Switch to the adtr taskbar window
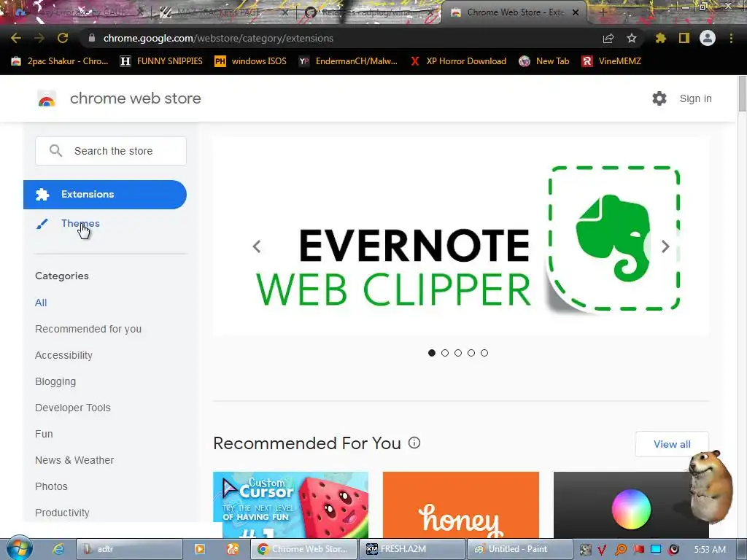This screenshot has width=747, height=560. [x=129, y=549]
